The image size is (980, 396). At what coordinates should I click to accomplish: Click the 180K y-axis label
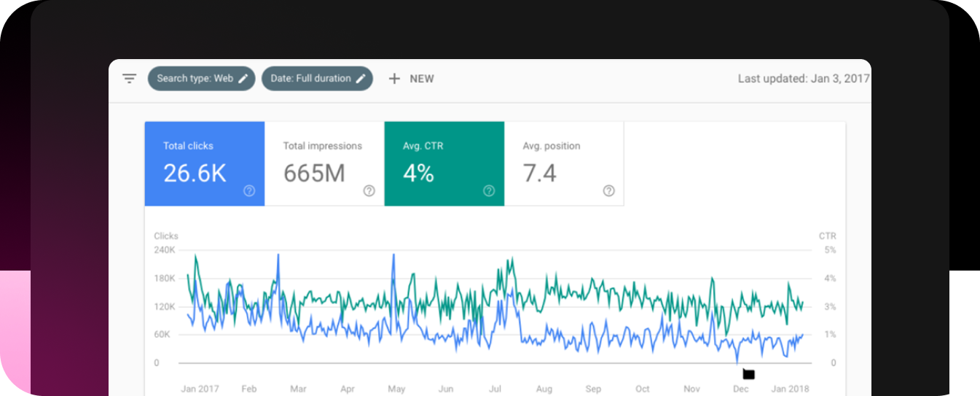tap(165, 279)
